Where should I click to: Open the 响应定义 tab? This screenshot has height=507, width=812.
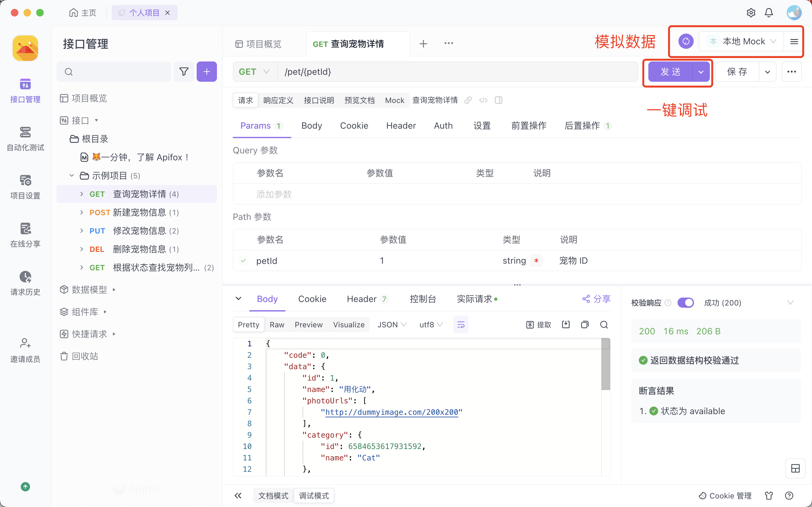point(278,100)
